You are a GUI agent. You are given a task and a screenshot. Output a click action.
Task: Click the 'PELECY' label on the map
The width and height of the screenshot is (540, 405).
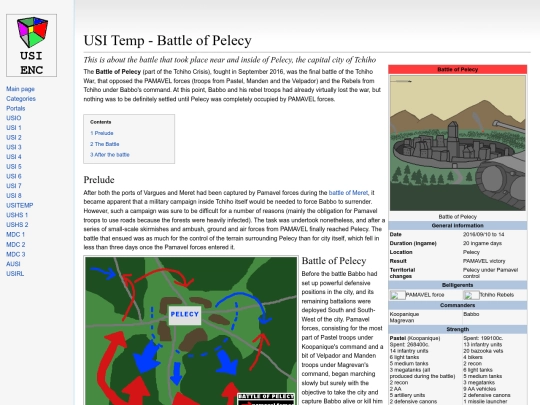point(185,314)
